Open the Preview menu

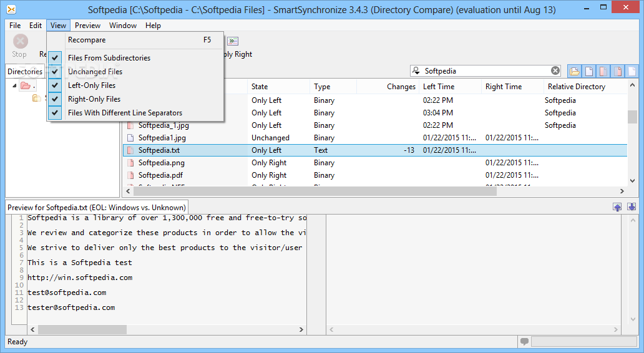(x=87, y=26)
